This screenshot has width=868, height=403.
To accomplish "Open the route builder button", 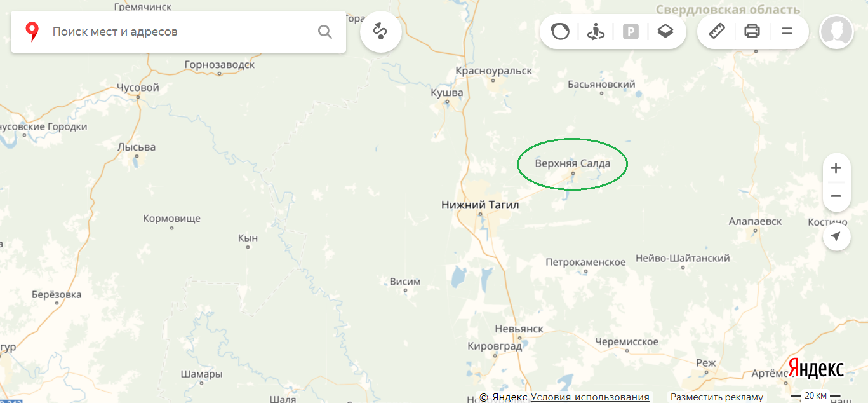I will click(381, 31).
